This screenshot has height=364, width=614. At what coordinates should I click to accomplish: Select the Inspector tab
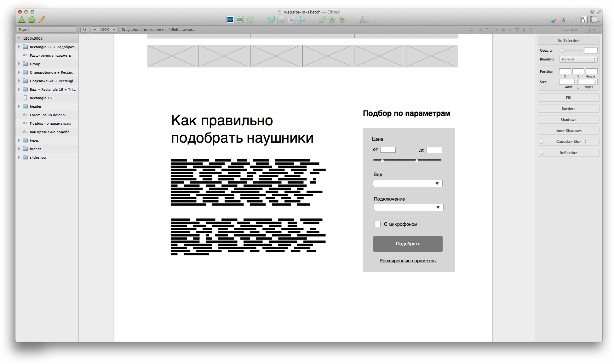569,29
